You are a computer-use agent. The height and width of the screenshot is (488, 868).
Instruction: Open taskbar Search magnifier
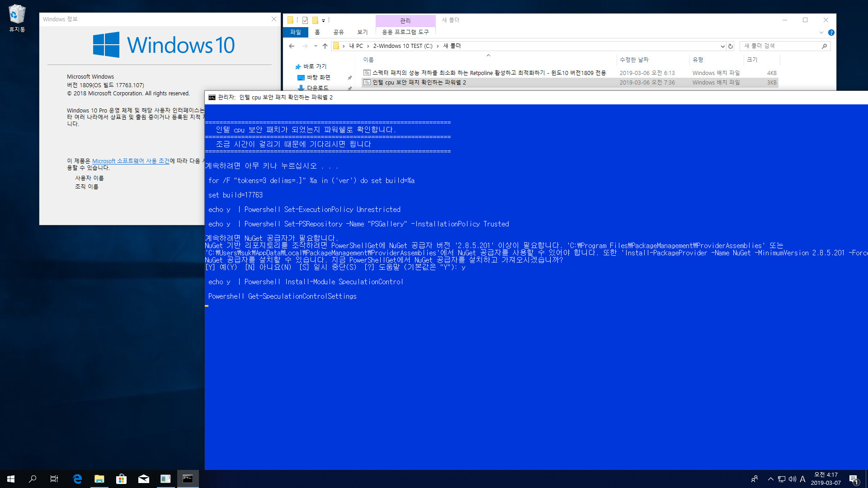click(x=33, y=479)
